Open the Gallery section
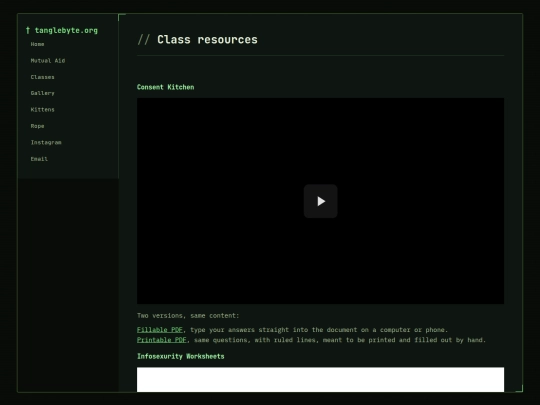540x405 pixels. pos(42,93)
